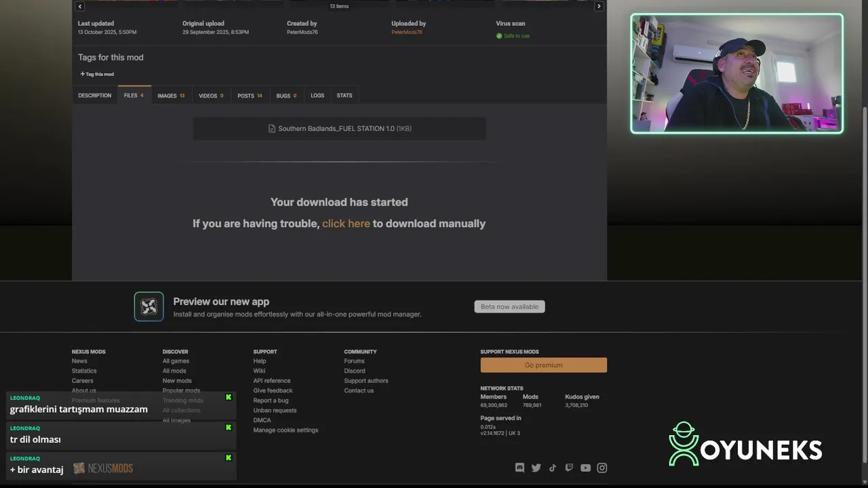The image size is (868, 488).
Task: Open the Give feedback link
Action: pyautogui.click(x=273, y=390)
